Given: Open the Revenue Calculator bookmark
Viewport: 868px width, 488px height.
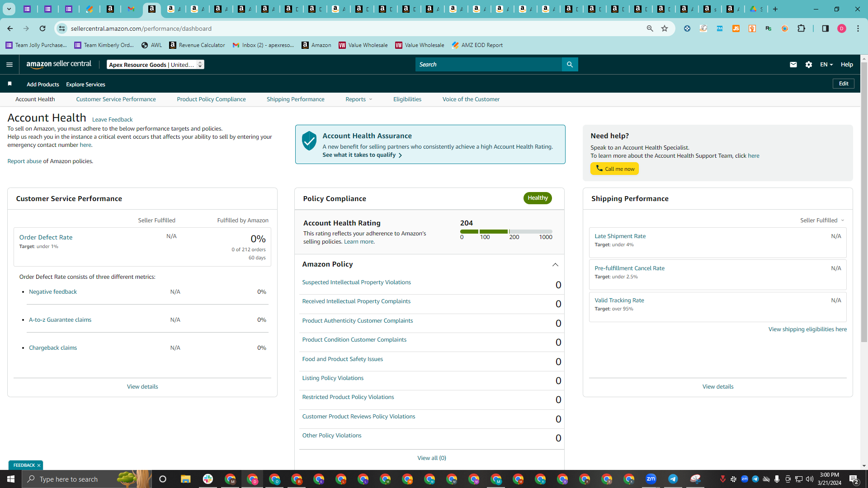Looking at the screenshot, I should click(197, 45).
